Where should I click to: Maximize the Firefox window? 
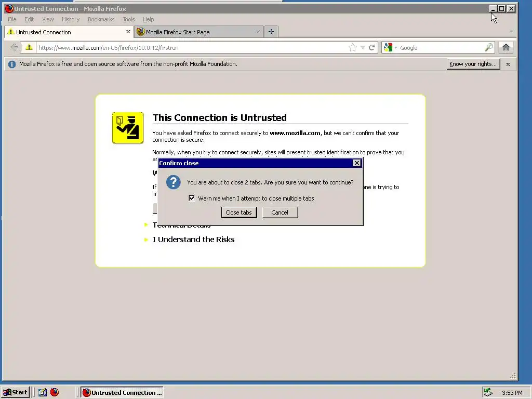click(x=501, y=9)
